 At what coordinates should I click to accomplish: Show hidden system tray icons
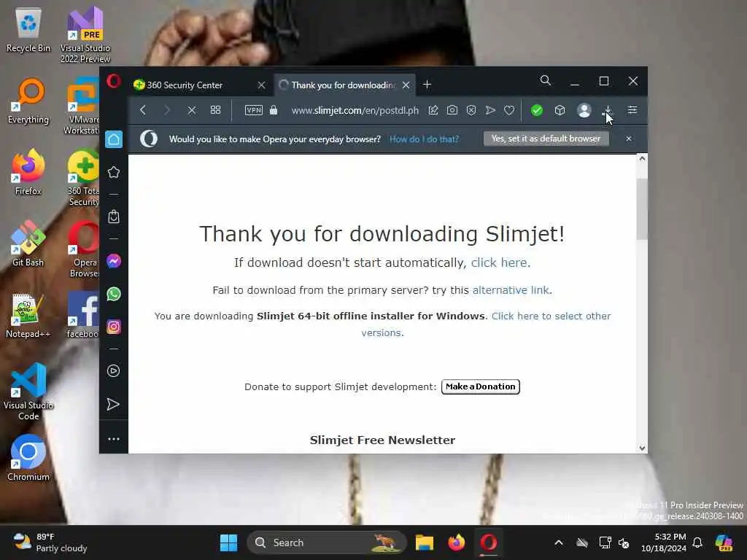coord(559,542)
